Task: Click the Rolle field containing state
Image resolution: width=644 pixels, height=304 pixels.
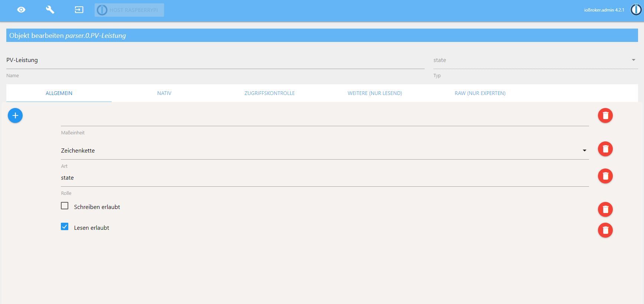Action: 325,178
